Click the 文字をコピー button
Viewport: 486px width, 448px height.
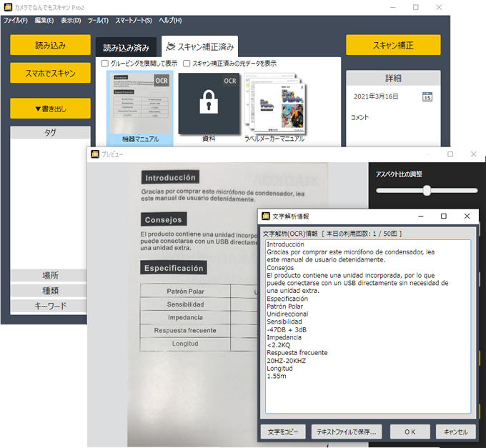coord(284,432)
